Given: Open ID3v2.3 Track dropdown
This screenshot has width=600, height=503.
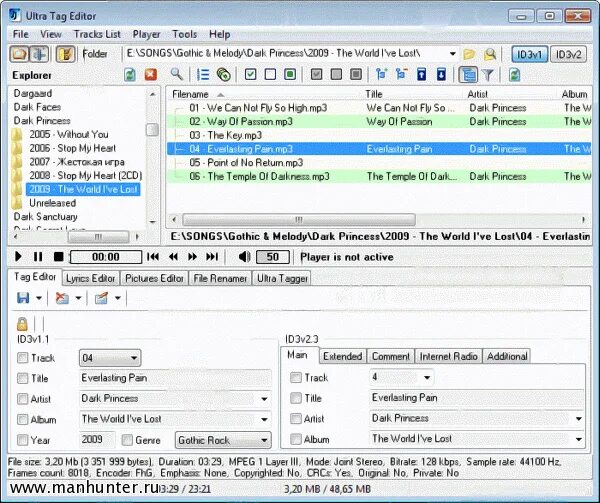Looking at the screenshot, I should [427, 378].
